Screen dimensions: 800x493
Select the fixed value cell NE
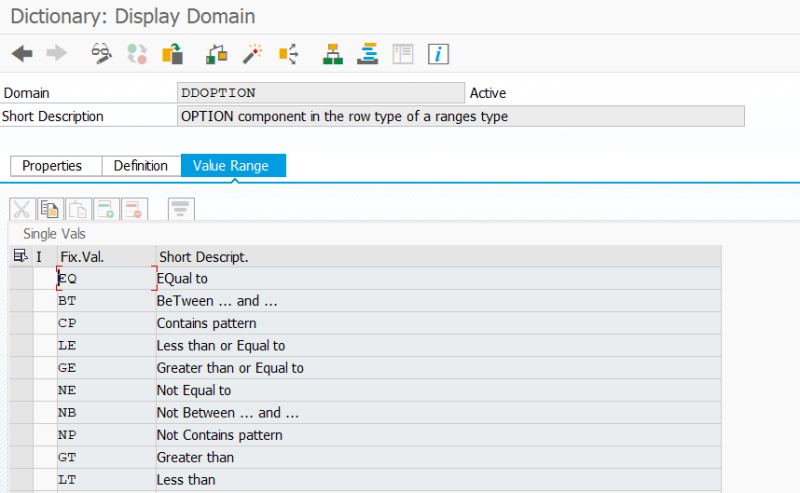[x=107, y=391]
